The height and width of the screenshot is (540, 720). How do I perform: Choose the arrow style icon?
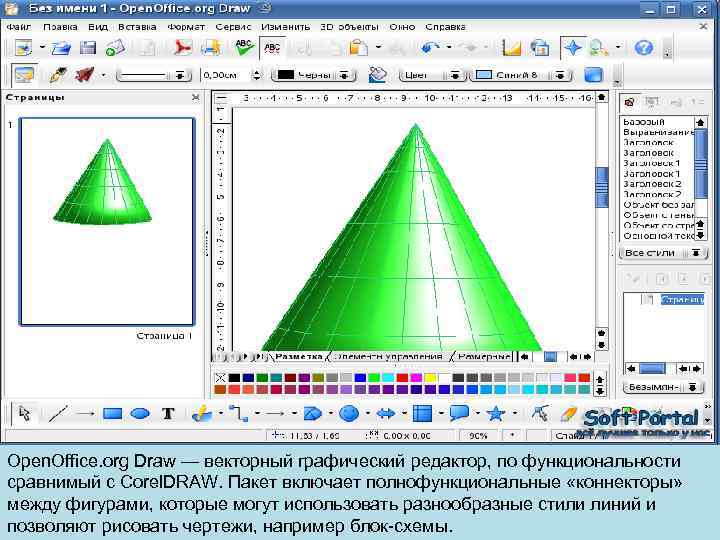point(84,75)
